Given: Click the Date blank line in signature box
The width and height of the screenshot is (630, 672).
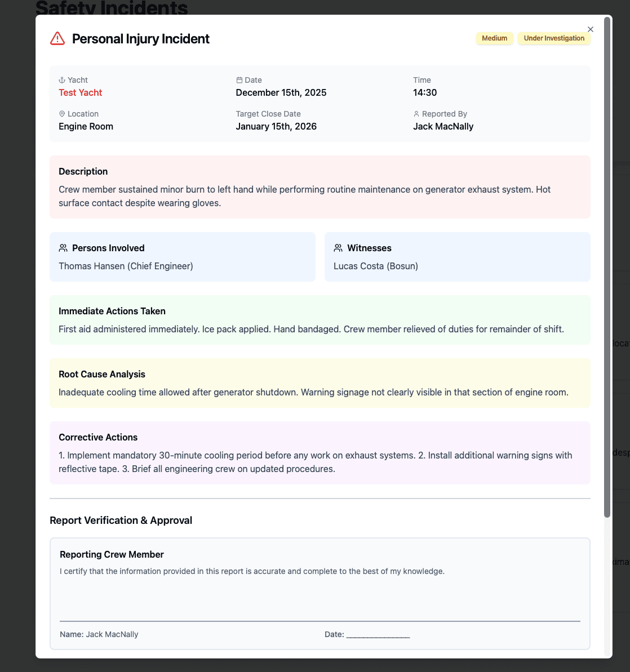Looking at the screenshot, I should click(378, 635).
